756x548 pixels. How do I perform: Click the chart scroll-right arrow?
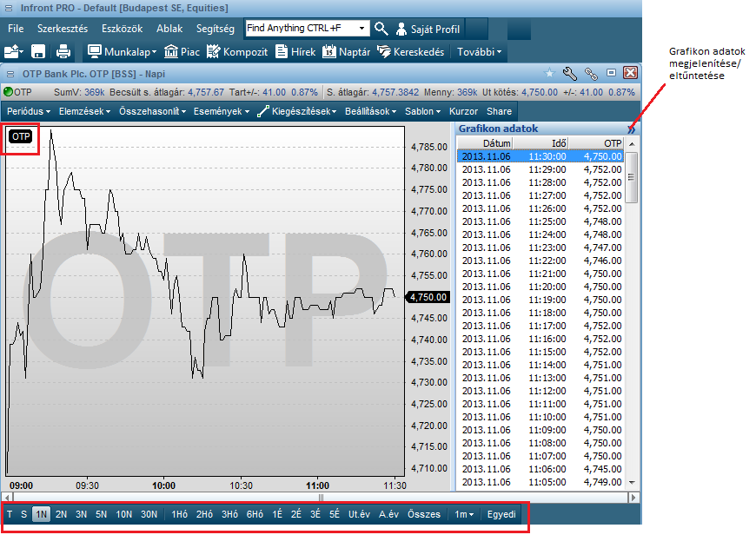coord(633,498)
